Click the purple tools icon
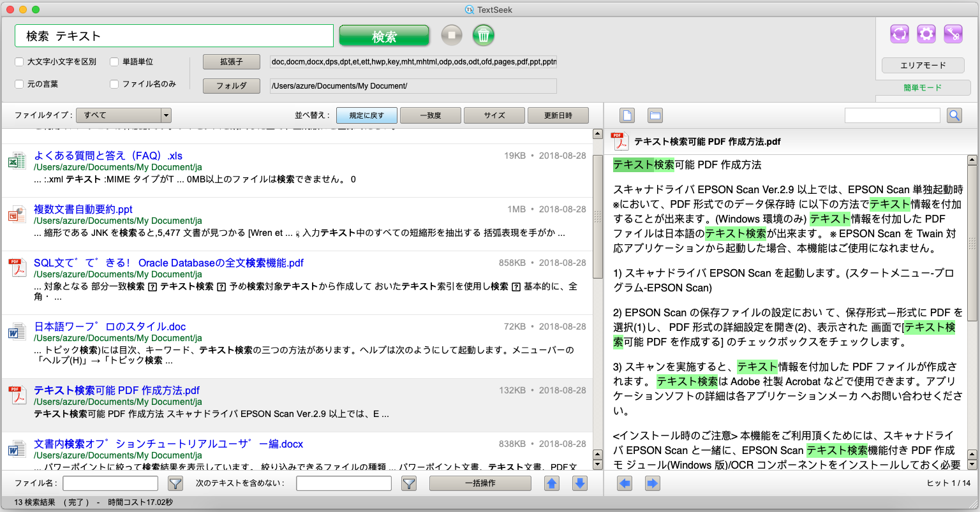This screenshot has width=980, height=512. click(953, 34)
